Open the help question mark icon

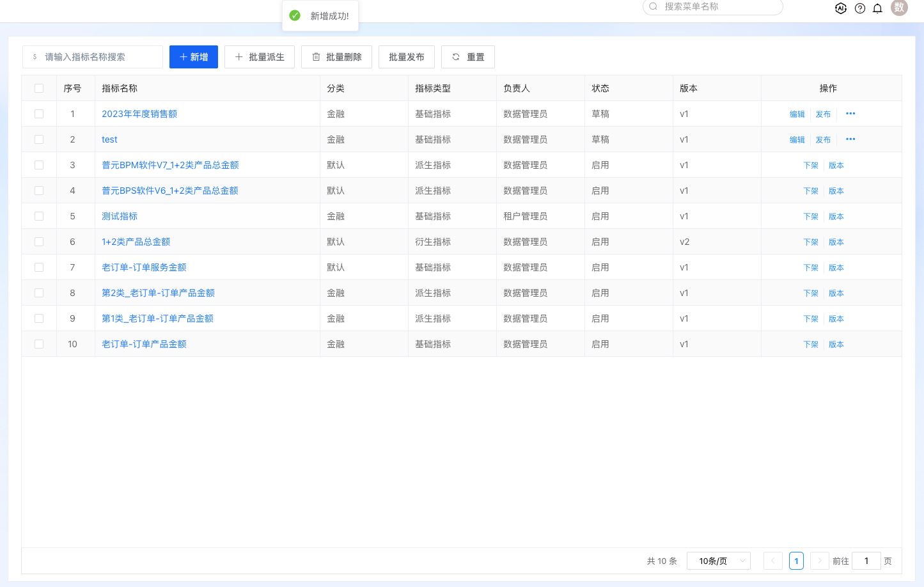pos(860,8)
